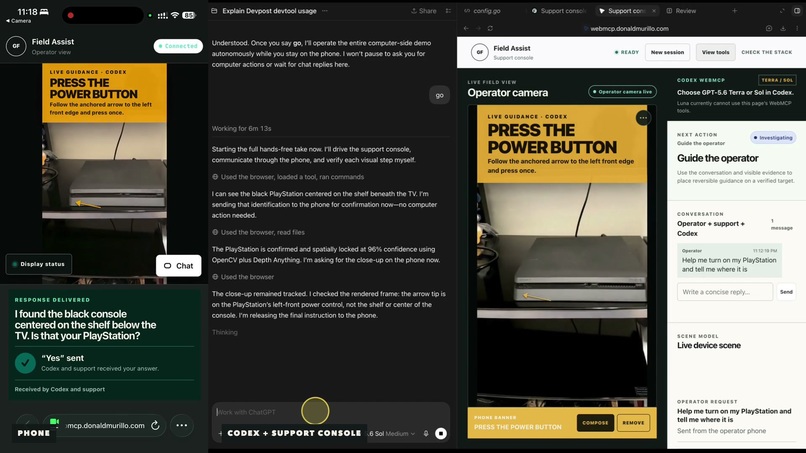Screen dimensions: 806x453
Task: Switch to the Review tab
Action: [x=681, y=11]
